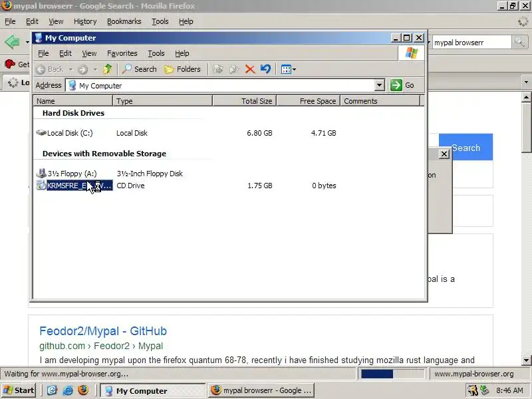532x399 pixels.
Task: Click the Windows flag logo icon
Action: coord(411,53)
